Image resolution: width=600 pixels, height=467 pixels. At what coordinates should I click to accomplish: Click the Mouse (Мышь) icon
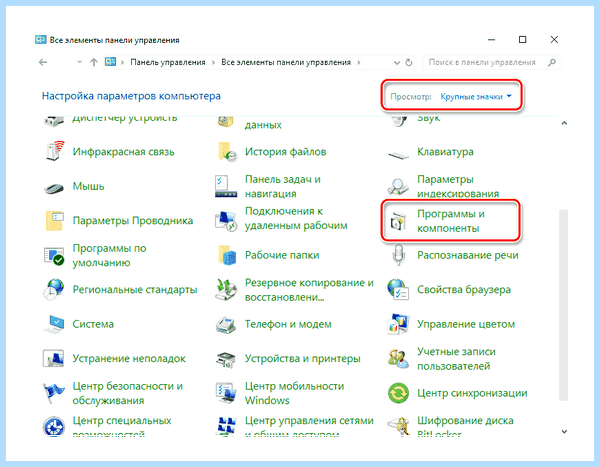[x=54, y=187]
